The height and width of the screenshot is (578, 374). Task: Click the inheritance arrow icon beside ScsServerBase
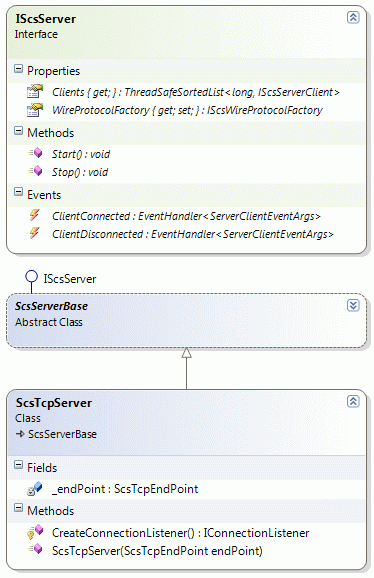20,434
